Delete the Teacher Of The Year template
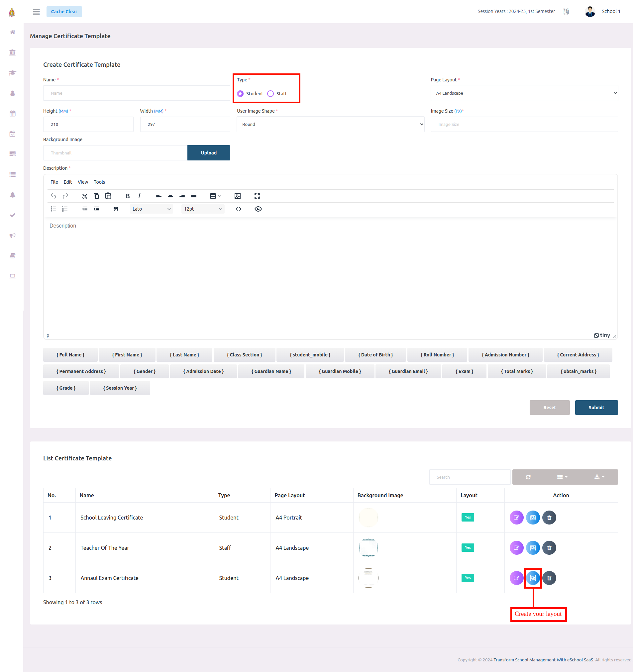Viewport: 633px width, 672px height. point(549,548)
